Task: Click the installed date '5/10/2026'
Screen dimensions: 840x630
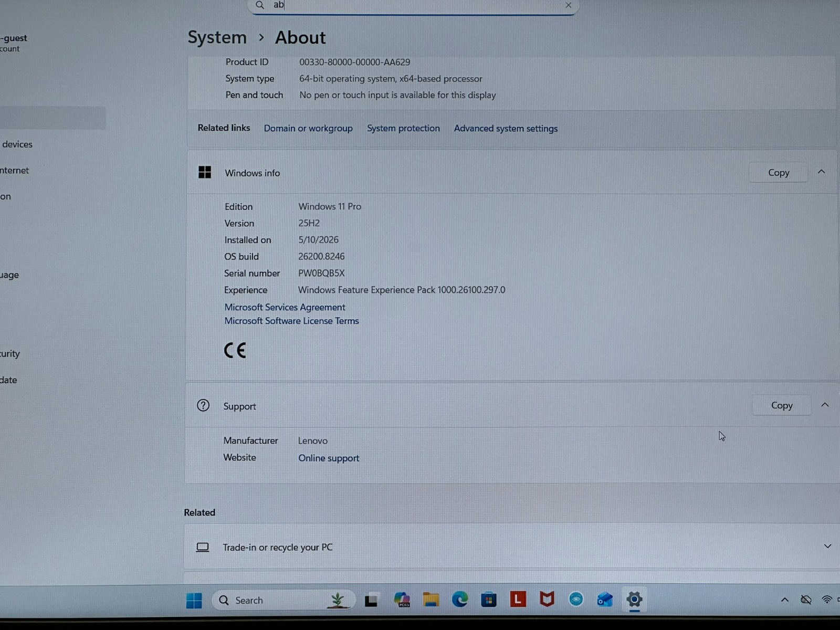Action: point(319,240)
